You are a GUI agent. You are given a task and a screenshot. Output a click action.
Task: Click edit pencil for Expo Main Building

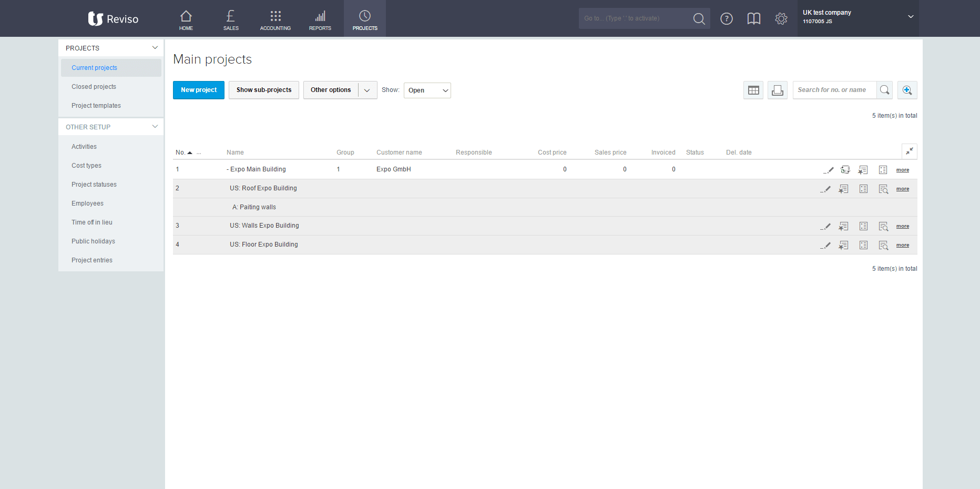coord(828,170)
